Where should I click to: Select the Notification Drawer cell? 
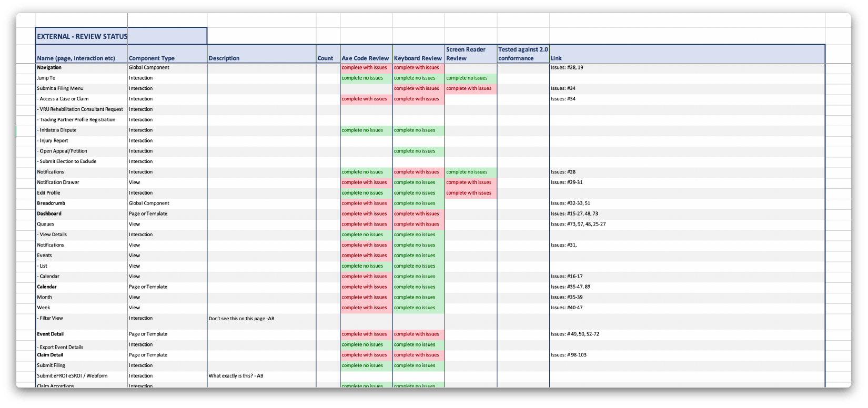click(82, 182)
